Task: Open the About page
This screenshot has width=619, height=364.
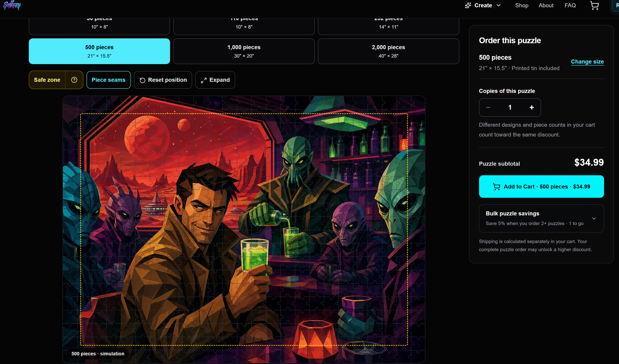Action: (546, 5)
